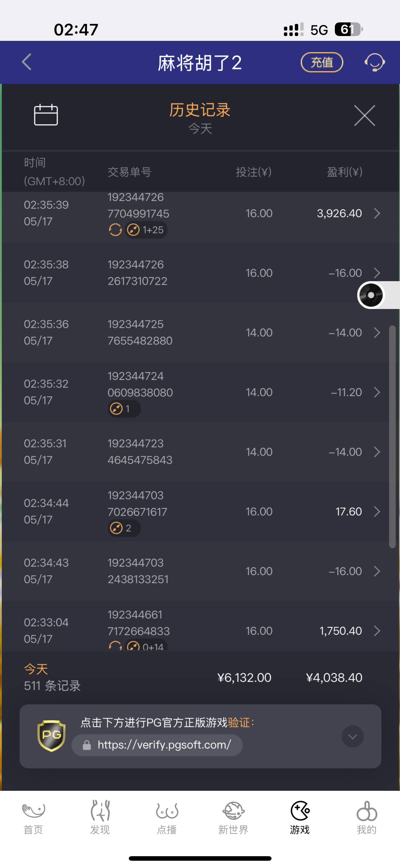Tap the free-spin icon on the 02:35:39 record
The width and height of the screenshot is (400, 868).
[x=115, y=230]
